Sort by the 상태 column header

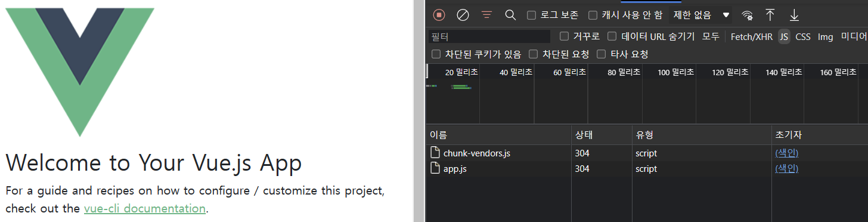tap(602, 135)
